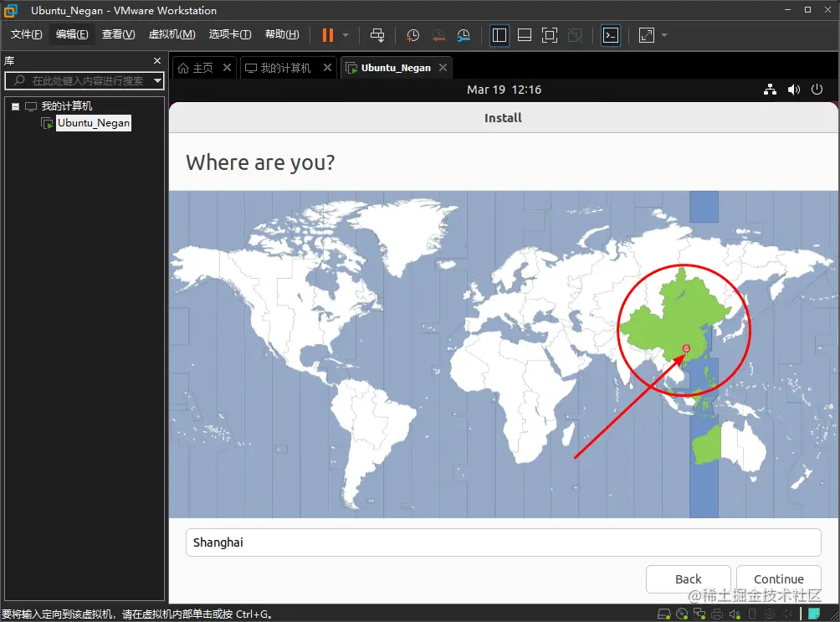Open the power options dropdown beside pause
The height and width of the screenshot is (622, 840).
[346, 35]
